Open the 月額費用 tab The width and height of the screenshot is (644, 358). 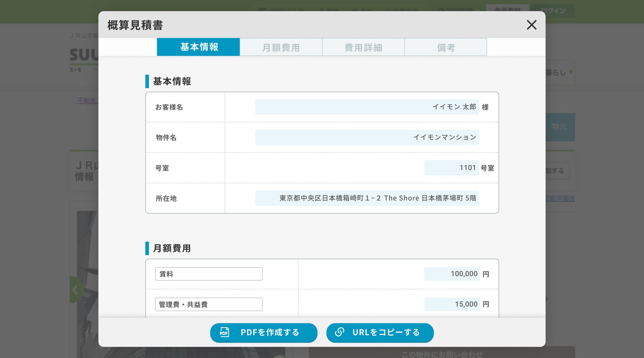281,47
